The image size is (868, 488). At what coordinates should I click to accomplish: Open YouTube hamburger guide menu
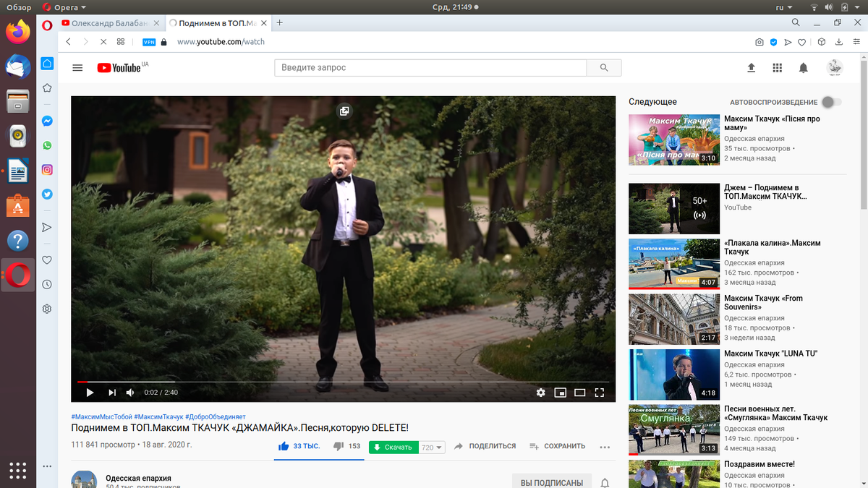(x=77, y=68)
